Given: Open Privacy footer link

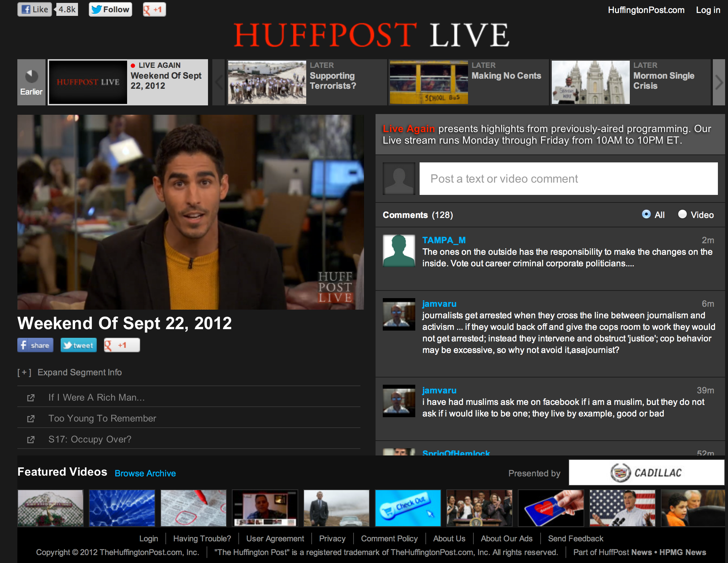Looking at the screenshot, I should tap(332, 538).
